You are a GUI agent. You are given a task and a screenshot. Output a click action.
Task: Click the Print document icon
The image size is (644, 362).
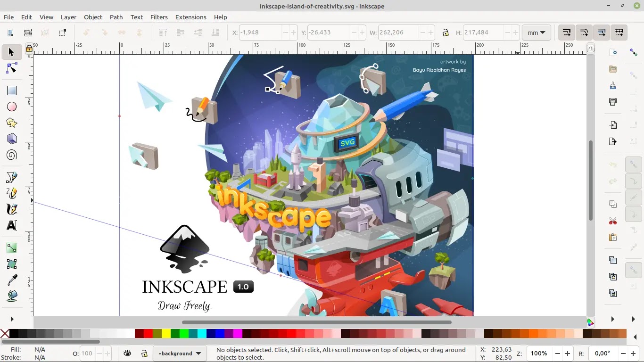pos(612,101)
